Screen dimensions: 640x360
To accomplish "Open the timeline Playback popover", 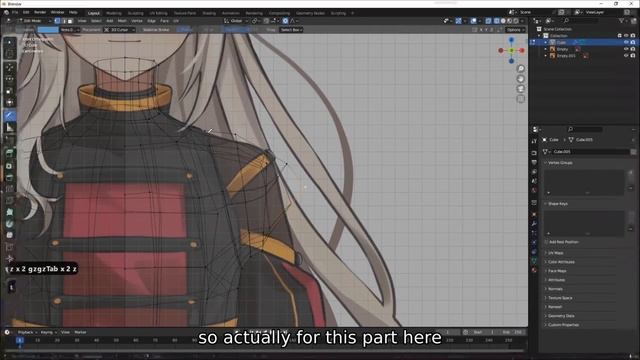I will [x=27, y=332].
